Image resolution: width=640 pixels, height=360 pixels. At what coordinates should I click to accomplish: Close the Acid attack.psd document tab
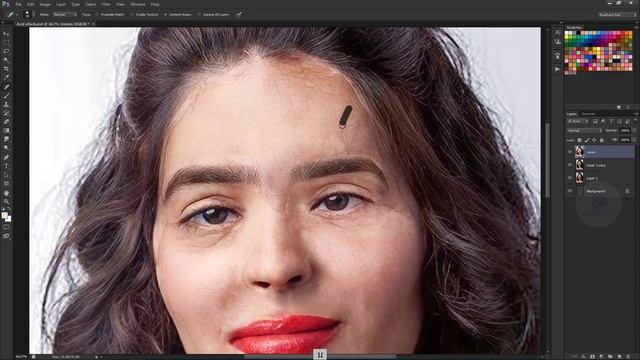click(x=93, y=24)
